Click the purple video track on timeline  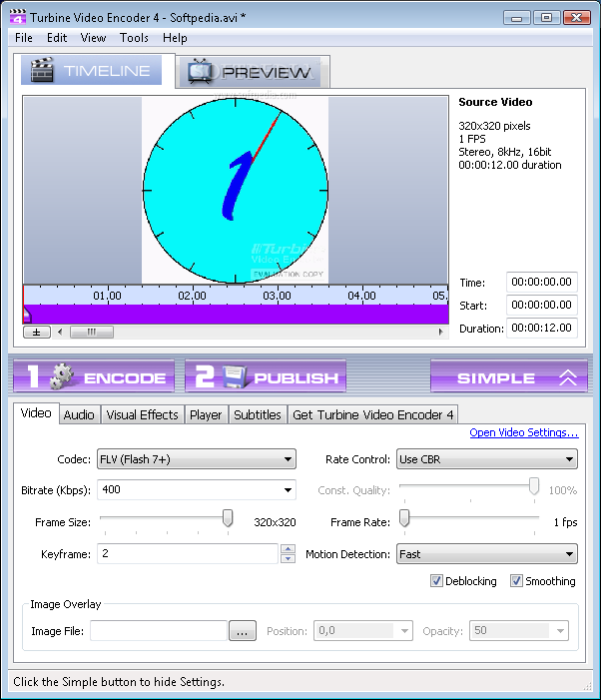pos(236,315)
